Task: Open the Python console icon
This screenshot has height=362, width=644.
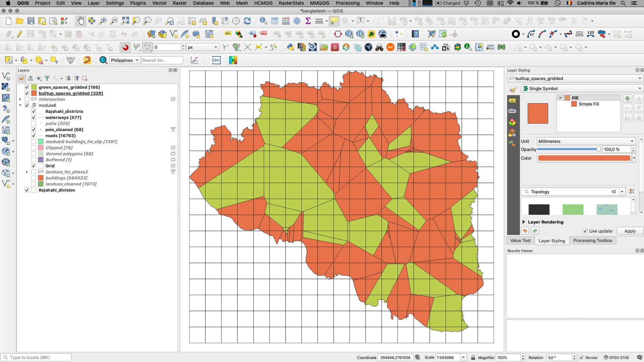Action: (x=291, y=47)
